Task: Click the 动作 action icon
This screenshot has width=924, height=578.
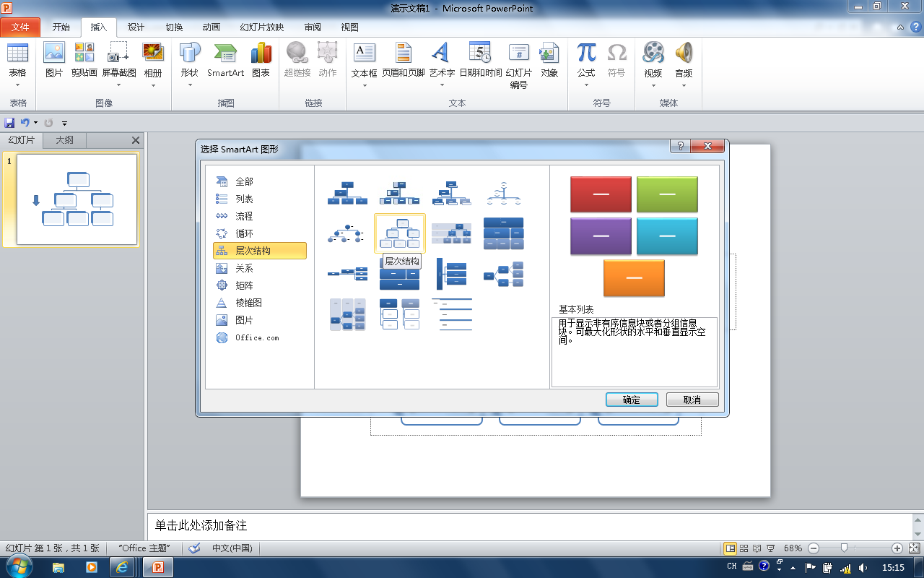Action: (x=328, y=60)
